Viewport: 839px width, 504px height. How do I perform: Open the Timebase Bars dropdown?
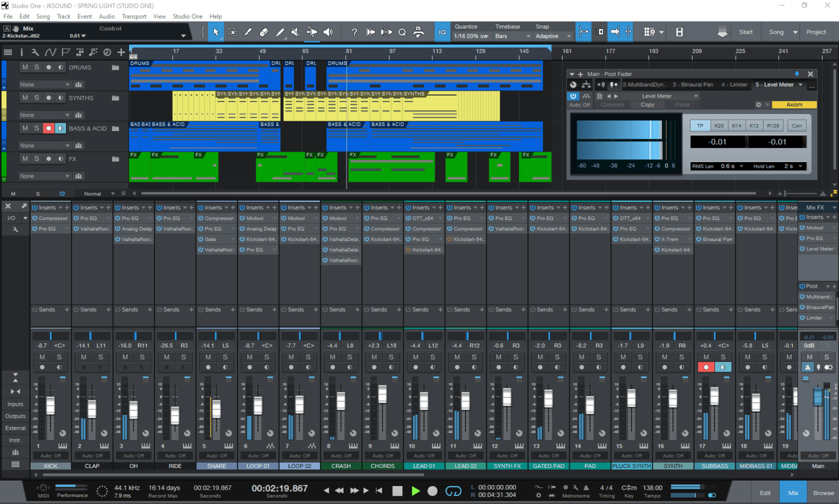click(512, 36)
